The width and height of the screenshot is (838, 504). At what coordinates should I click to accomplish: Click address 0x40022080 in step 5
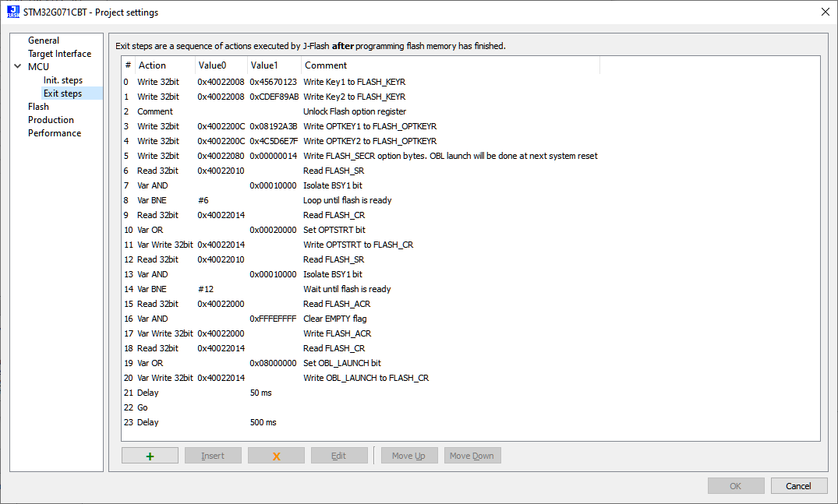pos(221,156)
